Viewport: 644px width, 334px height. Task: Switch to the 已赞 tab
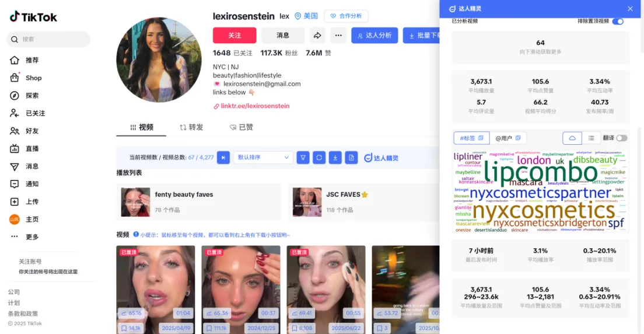point(242,127)
